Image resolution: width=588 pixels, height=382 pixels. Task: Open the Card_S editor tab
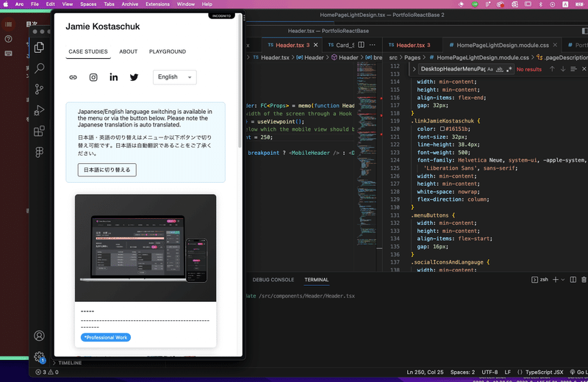(x=341, y=45)
